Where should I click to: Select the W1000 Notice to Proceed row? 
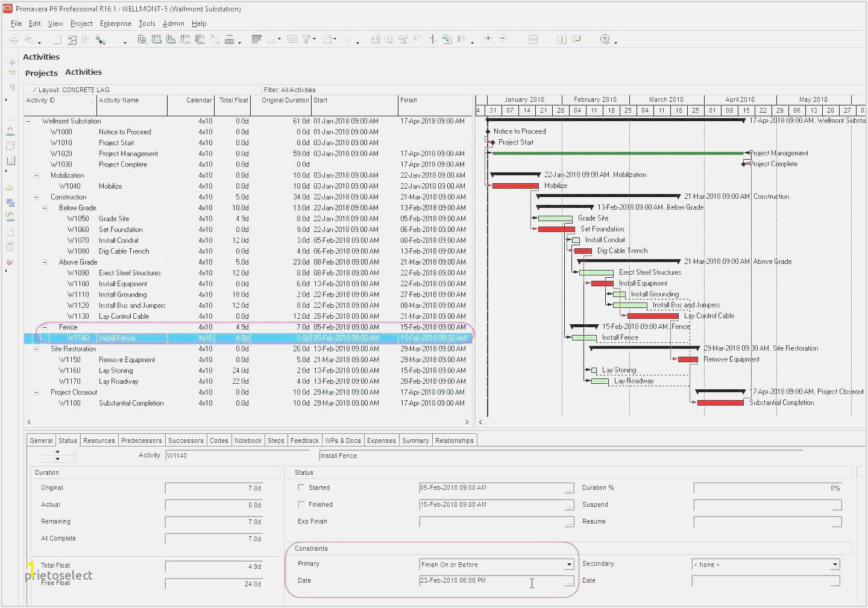(x=248, y=132)
